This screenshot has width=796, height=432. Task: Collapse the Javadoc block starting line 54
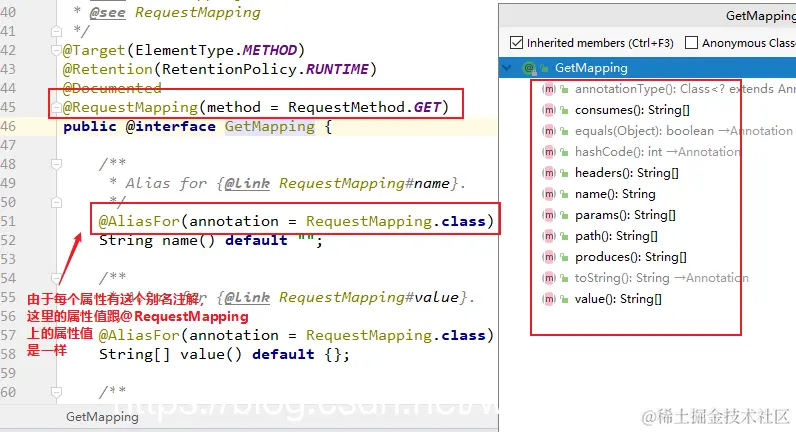click(x=56, y=278)
